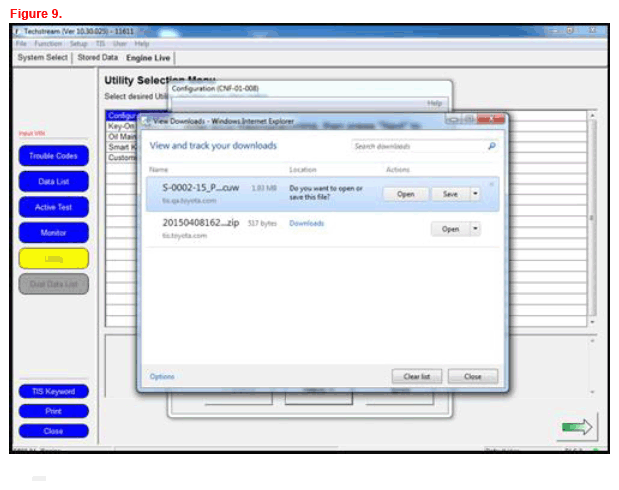
Task: Click description pane scrollbar down arrow
Action: [x=592, y=392]
